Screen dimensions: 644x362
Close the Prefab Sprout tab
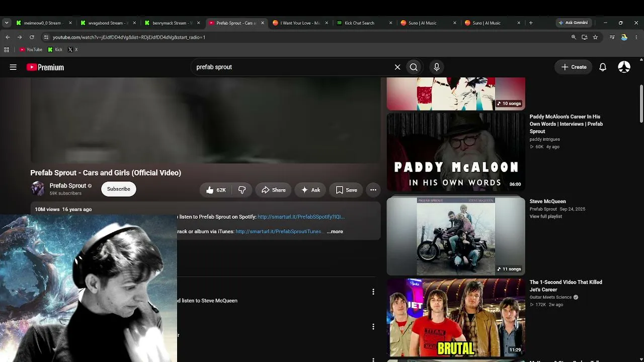click(262, 23)
